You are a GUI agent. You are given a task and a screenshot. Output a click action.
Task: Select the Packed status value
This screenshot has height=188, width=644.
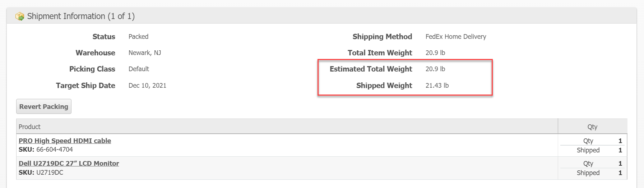pyautogui.click(x=138, y=37)
